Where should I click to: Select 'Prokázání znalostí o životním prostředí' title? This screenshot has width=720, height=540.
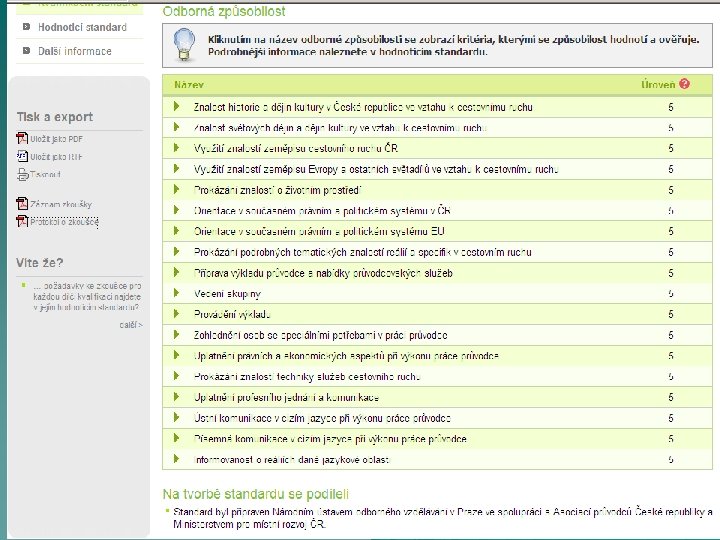(277, 190)
